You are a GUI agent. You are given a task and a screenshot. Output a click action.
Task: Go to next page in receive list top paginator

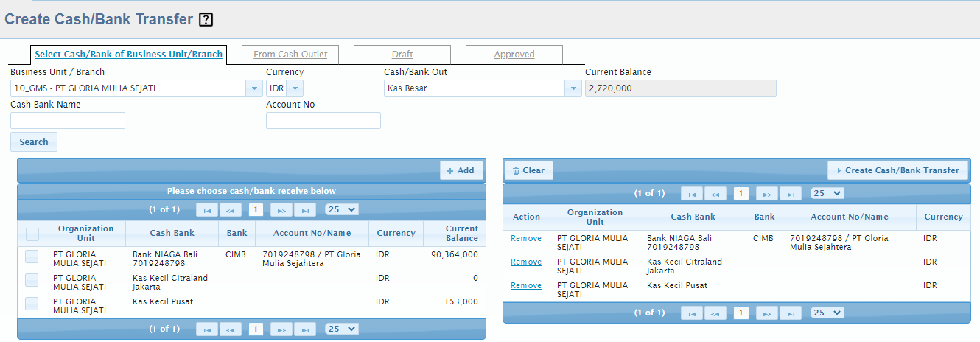[281, 210]
